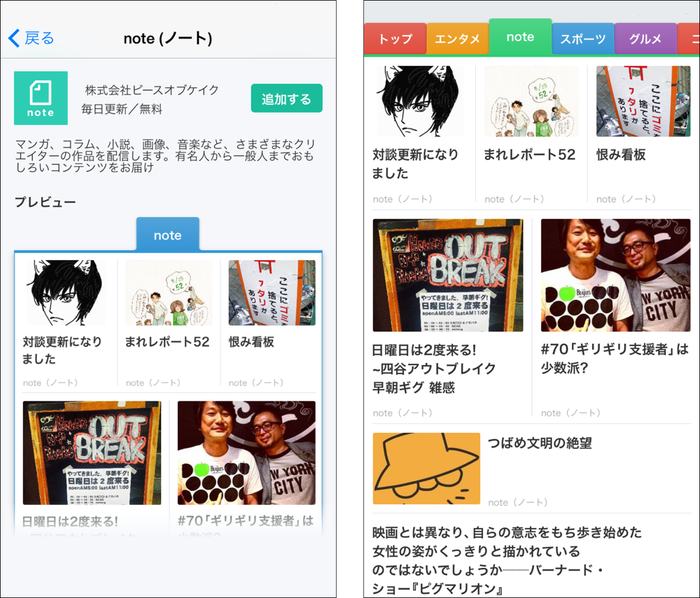Open 恨み看板 sign photo in right feed
This screenshot has height=598, width=700.
643,101
